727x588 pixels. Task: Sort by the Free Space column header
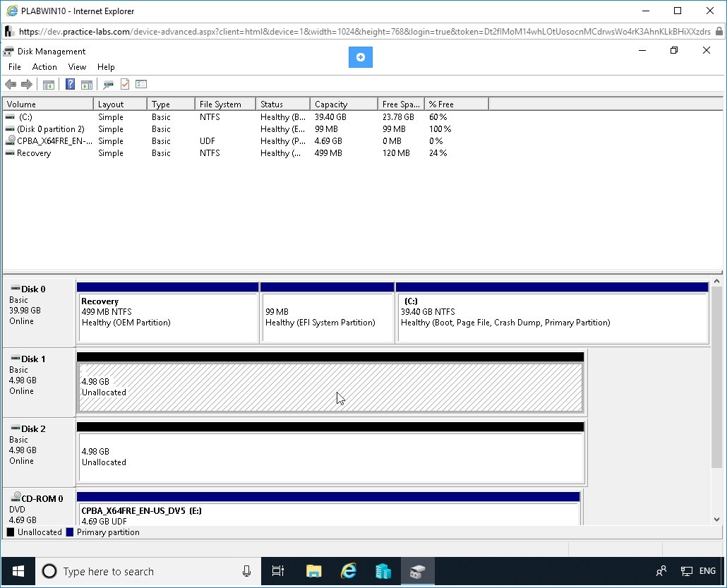pos(401,104)
